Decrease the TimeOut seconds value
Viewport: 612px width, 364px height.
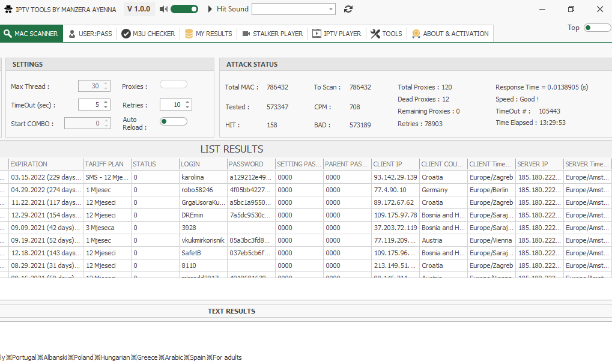click(106, 107)
